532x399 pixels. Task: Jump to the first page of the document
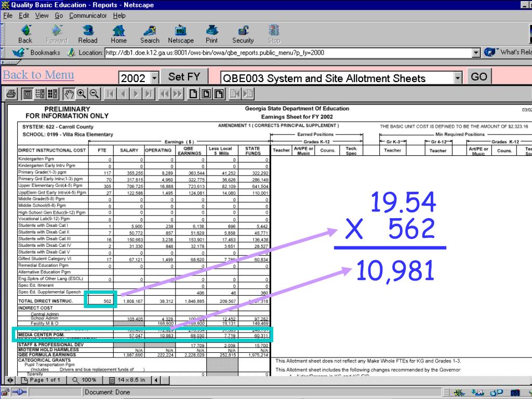pos(110,94)
